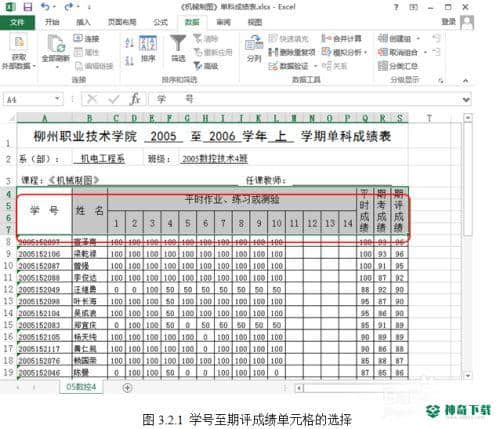This screenshot has height=429, width=500.
Task: Expand the Name Box dropdown arrow
Action: 57,99
